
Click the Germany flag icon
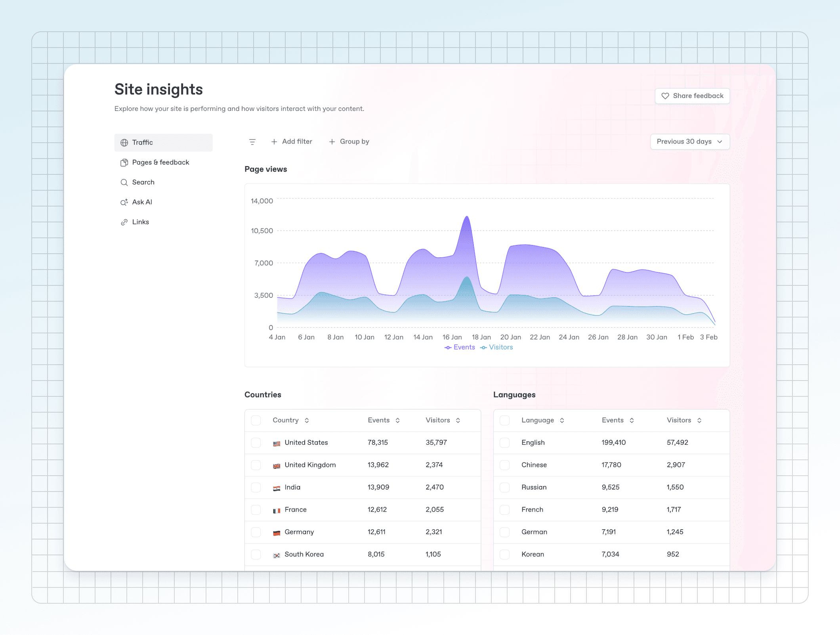pos(277,533)
